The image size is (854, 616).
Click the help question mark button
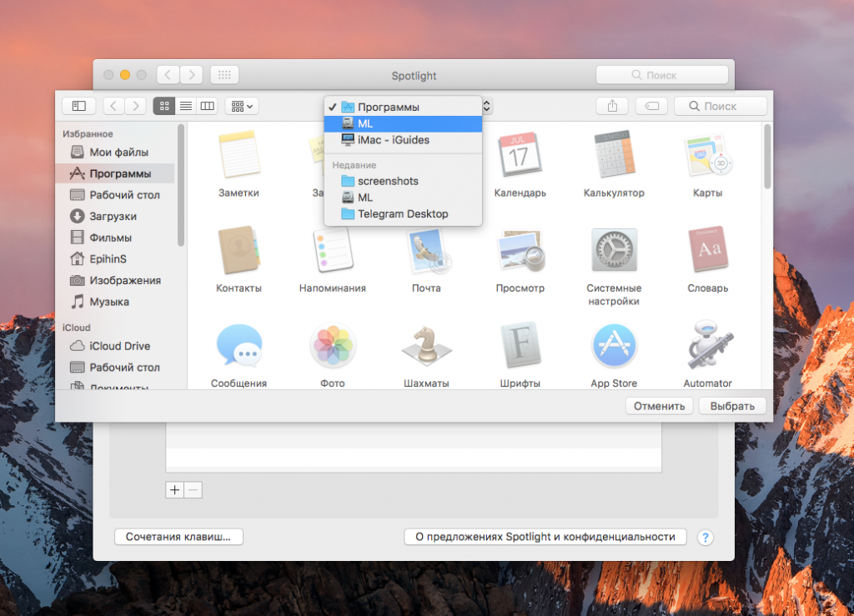click(706, 537)
